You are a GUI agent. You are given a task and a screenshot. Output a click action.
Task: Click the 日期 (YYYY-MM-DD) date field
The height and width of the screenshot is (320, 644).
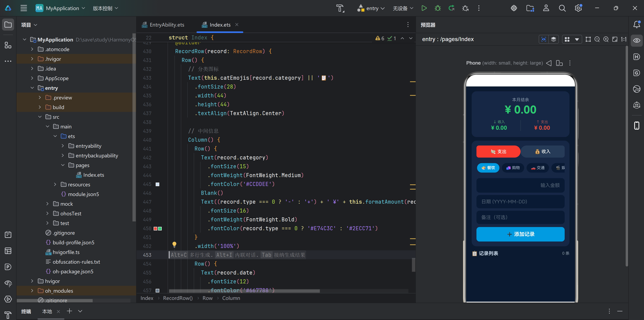520,202
